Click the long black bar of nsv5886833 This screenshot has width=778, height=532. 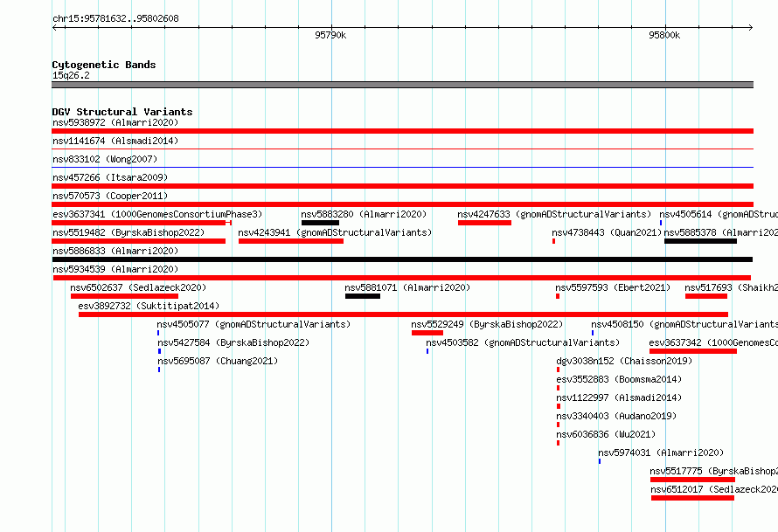click(402, 259)
